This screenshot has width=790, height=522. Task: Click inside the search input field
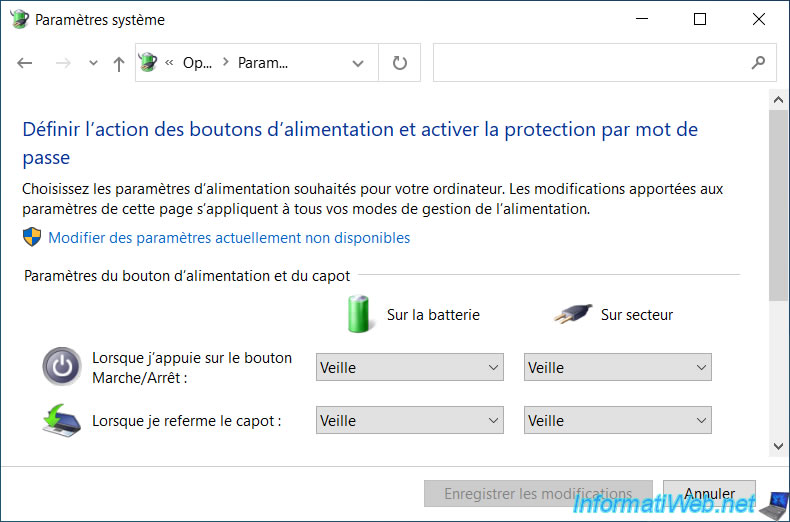589,62
